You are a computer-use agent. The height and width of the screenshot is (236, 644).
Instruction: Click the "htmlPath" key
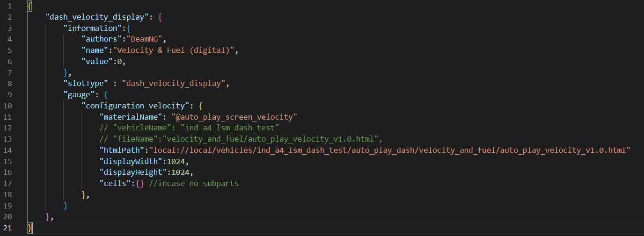click(122, 150)
